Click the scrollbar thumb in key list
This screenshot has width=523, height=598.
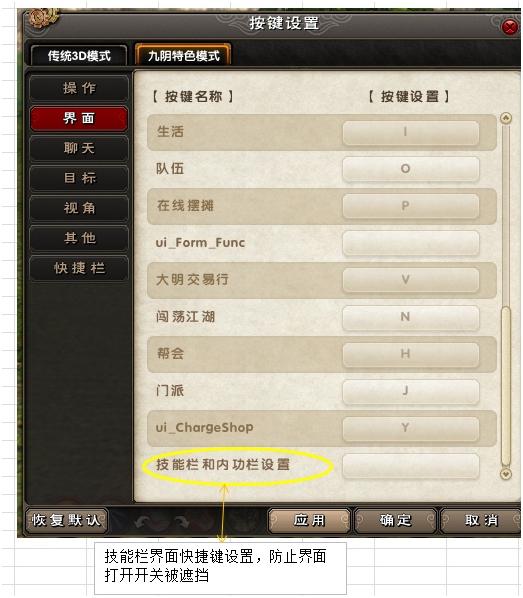click(x=506, y=385)
